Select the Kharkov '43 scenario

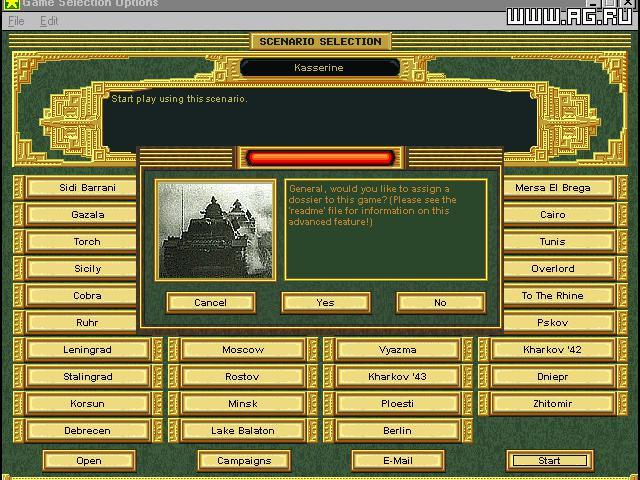[398, 377]
